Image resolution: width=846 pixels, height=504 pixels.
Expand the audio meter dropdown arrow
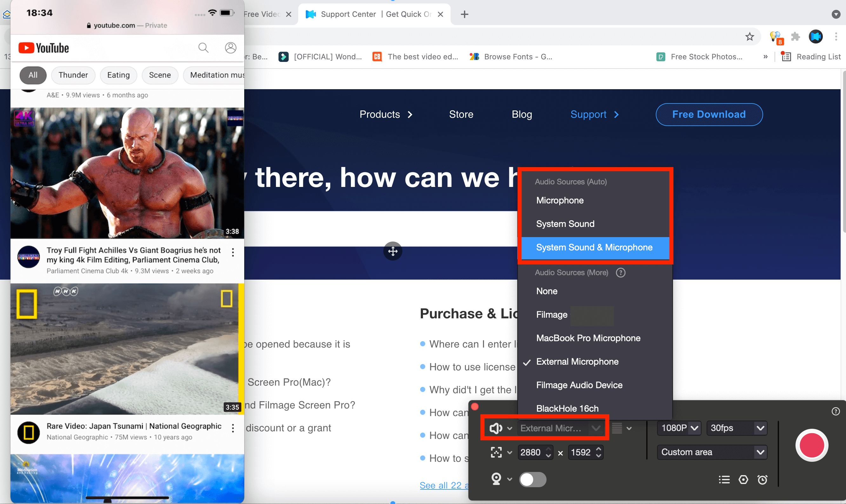(x=629, y=428)
